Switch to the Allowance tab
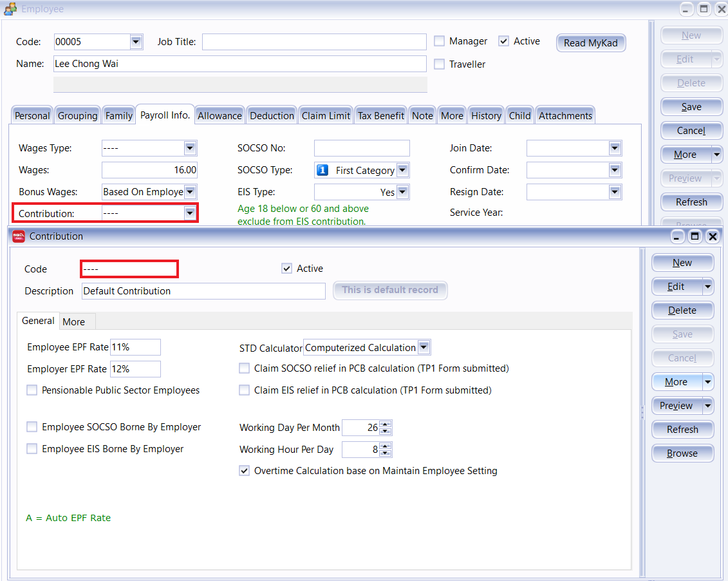728x581 pixels. (219, 116)
